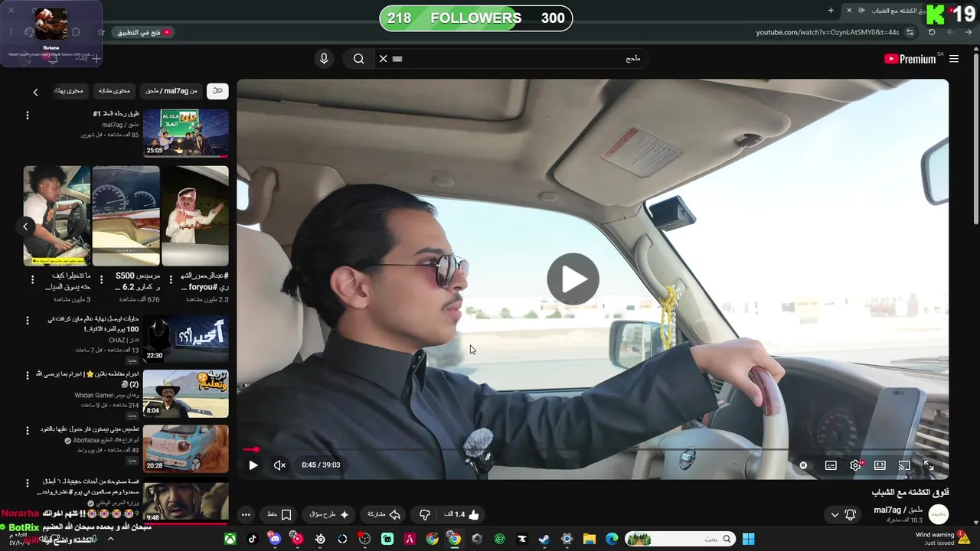Like the video (1.4 thousand likes)
Screen dimensions: 980x551
pyautogui.click(x=462, y=514)
